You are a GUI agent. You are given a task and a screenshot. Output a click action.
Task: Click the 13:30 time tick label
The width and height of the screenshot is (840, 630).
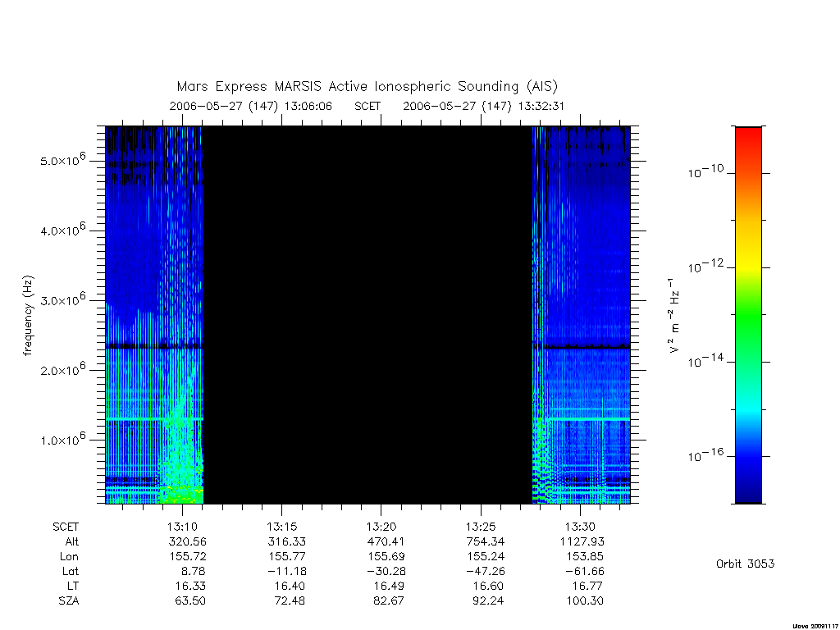pyautogui.click(x=580, y=527)
